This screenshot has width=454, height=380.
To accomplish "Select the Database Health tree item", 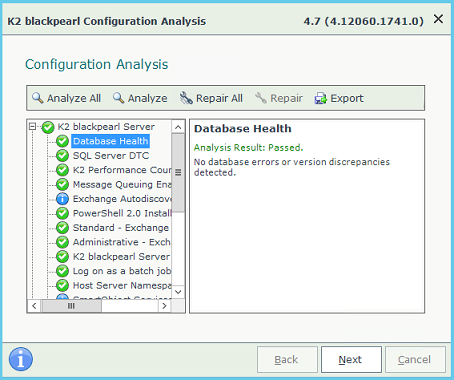I will pyautogui.click(x=110, y=141).
